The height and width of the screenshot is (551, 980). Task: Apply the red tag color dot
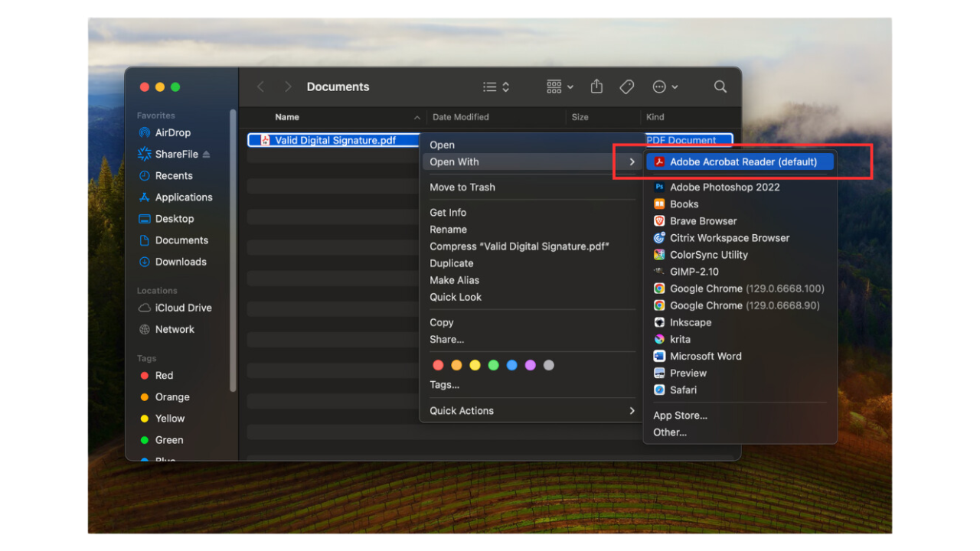438,365
